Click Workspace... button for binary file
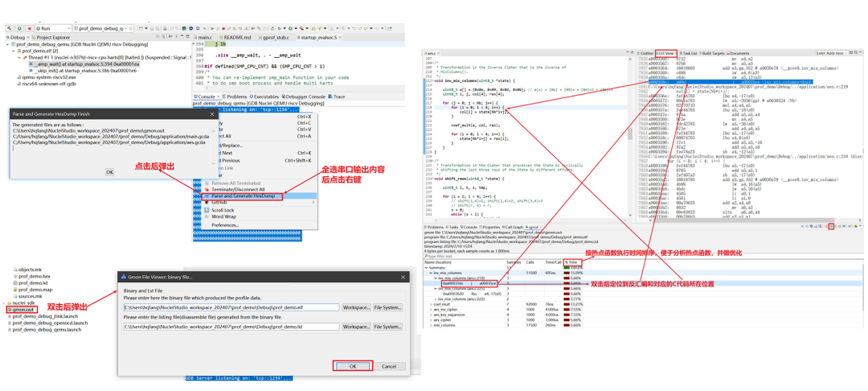 click(x=356, y=307)
